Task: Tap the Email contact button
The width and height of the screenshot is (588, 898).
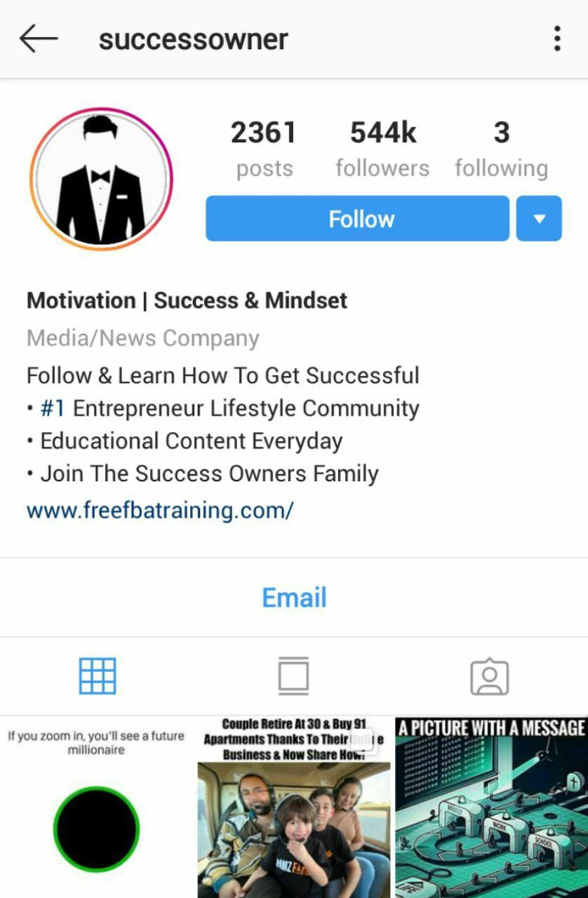Action: pos(294,598)
